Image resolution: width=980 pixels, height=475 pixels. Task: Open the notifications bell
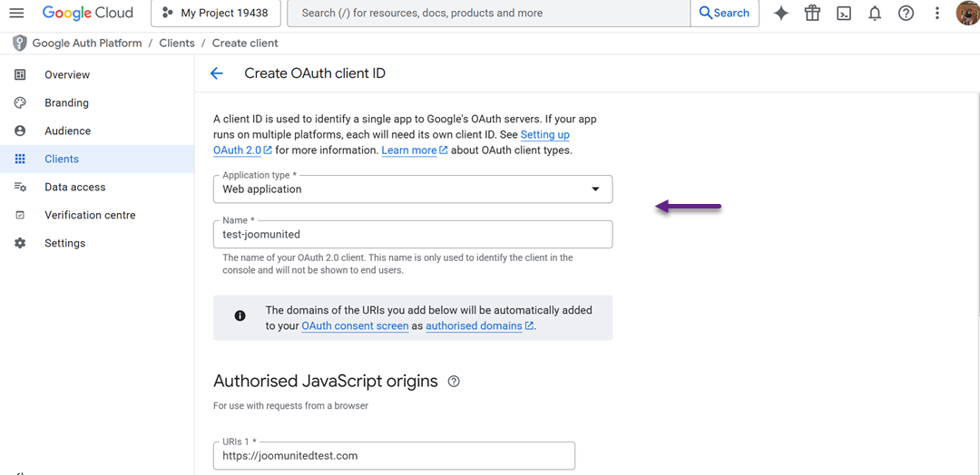(x=875, y=13)
